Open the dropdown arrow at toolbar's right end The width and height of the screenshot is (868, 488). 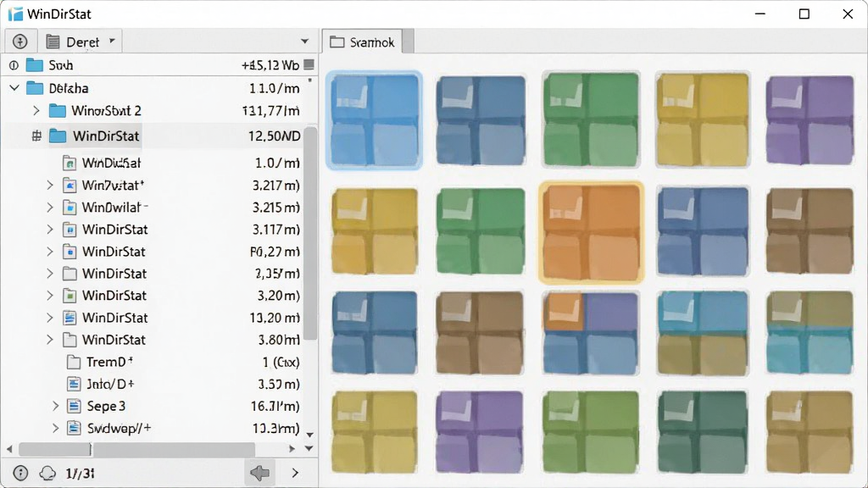pyautogui.click(x=304, y=42)
